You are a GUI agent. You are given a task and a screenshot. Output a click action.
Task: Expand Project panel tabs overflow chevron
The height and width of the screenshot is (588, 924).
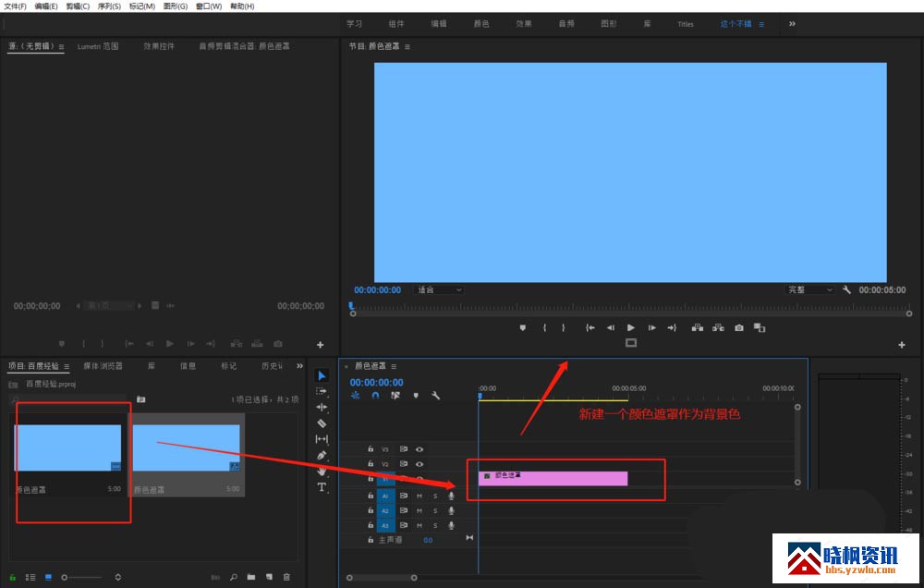[299, 366]
